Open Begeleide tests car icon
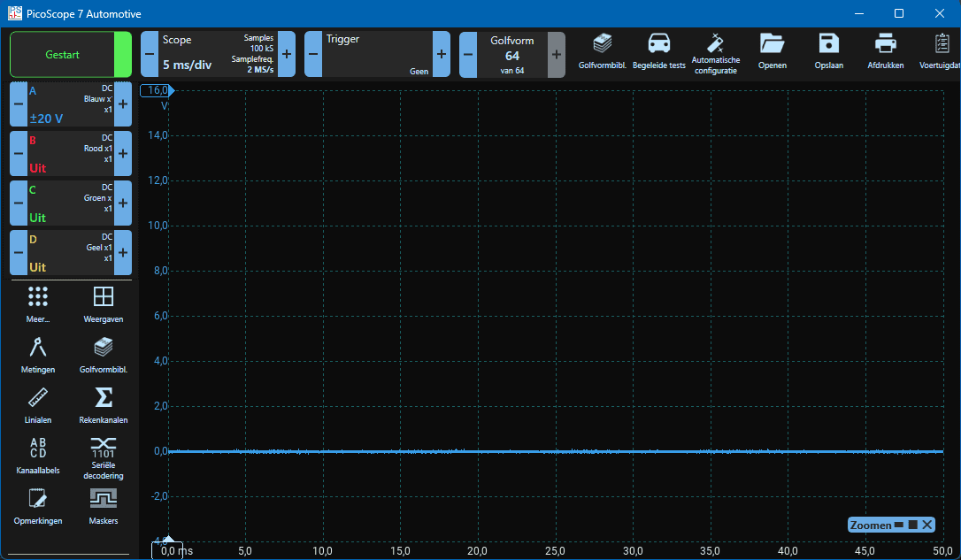This screenshot has width=961, height=560. point(658,51)
